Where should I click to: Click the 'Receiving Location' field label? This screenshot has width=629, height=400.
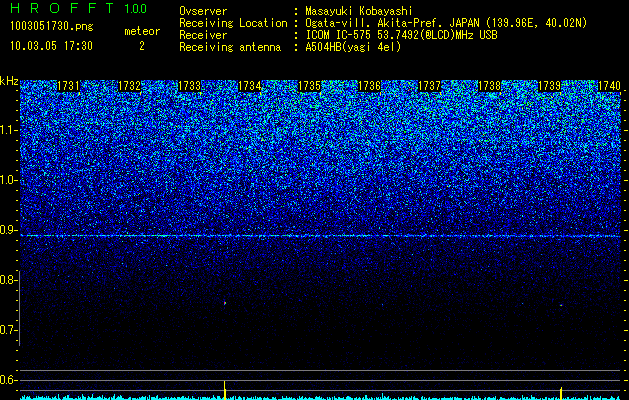pyautogui.click(x=233, y=23)
